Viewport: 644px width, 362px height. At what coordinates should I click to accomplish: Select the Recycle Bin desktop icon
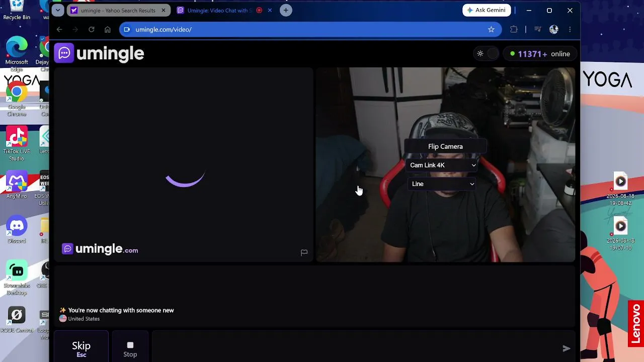17,11
